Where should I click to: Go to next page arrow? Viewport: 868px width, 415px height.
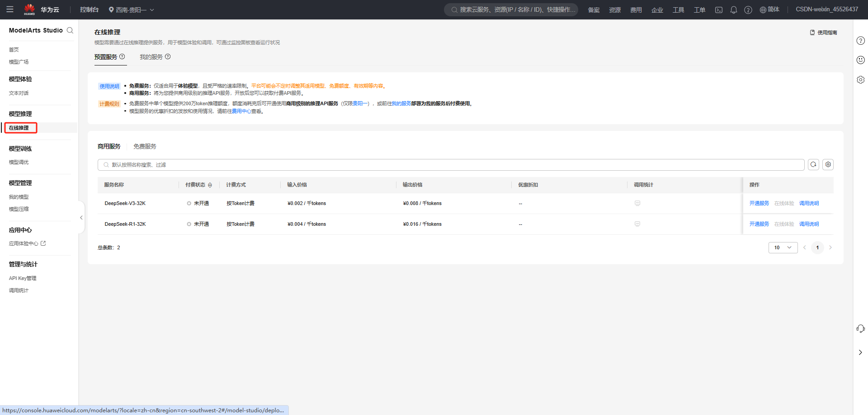tap(830, 247)
